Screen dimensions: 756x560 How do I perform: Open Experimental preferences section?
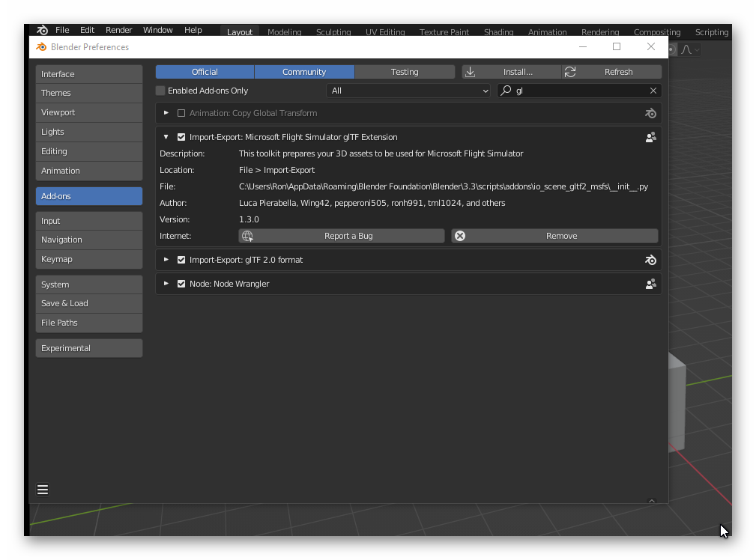[89, 348]
